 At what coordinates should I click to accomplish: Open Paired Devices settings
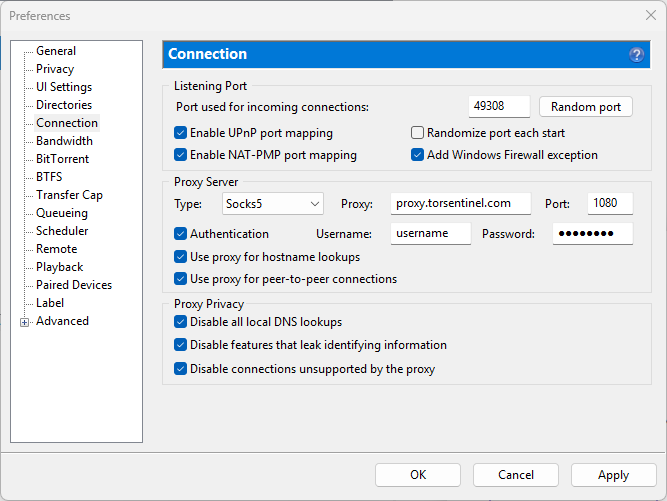(74, 285)
